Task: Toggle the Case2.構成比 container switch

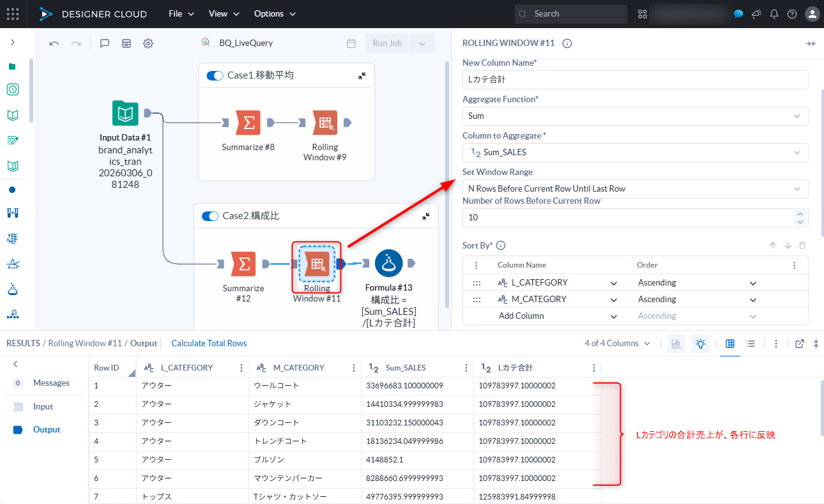Action: (210, 217)
